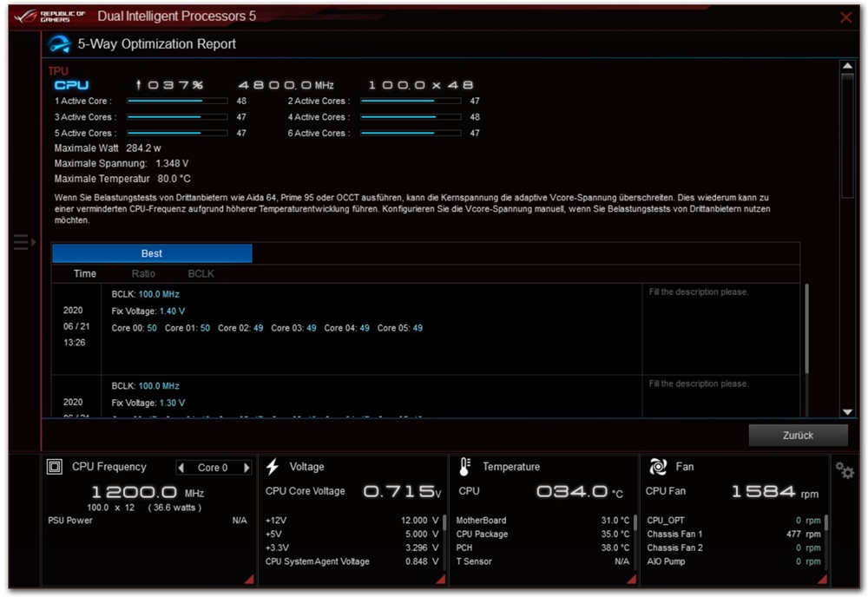
Task: Select the Best tab
Action: 152,253
